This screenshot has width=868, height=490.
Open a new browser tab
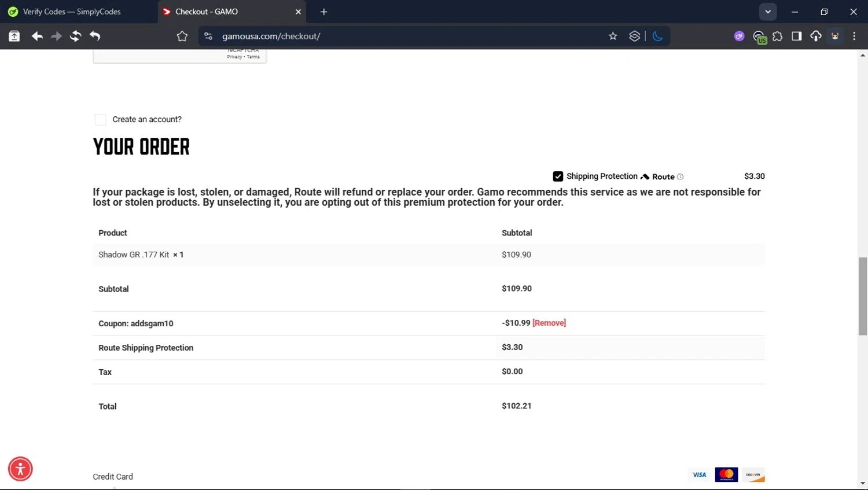[x=324, y=12]
